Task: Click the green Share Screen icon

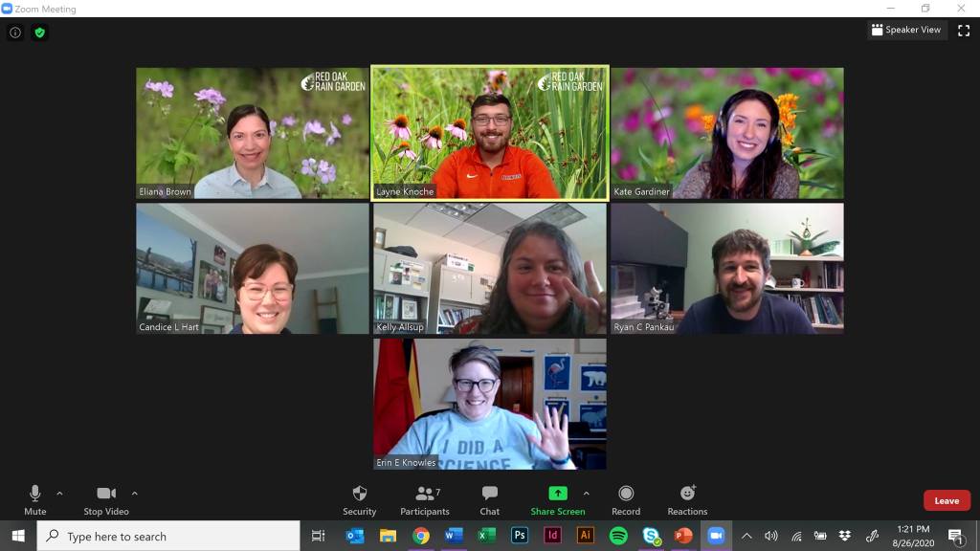Action: tap(558, 494)
